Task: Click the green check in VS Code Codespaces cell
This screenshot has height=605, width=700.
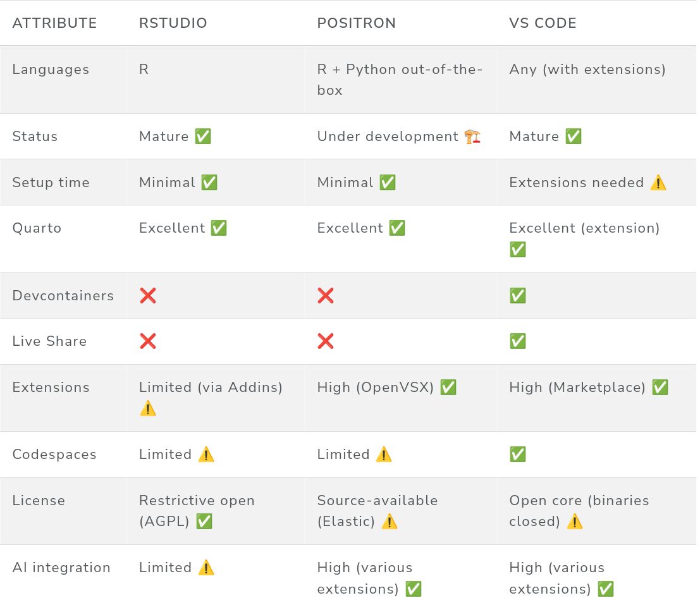Action: (x=518, y=455)
